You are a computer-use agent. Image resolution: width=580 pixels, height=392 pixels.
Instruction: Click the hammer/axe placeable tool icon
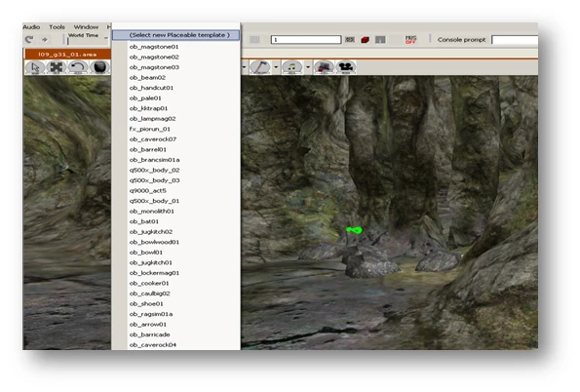tap(260, 67)
